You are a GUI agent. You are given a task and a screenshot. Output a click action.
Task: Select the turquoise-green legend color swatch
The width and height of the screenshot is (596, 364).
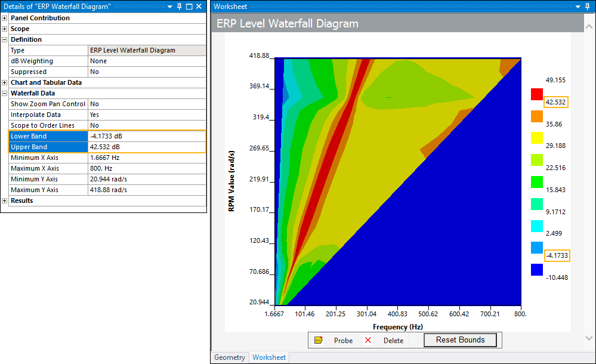(x=537, y=204)
